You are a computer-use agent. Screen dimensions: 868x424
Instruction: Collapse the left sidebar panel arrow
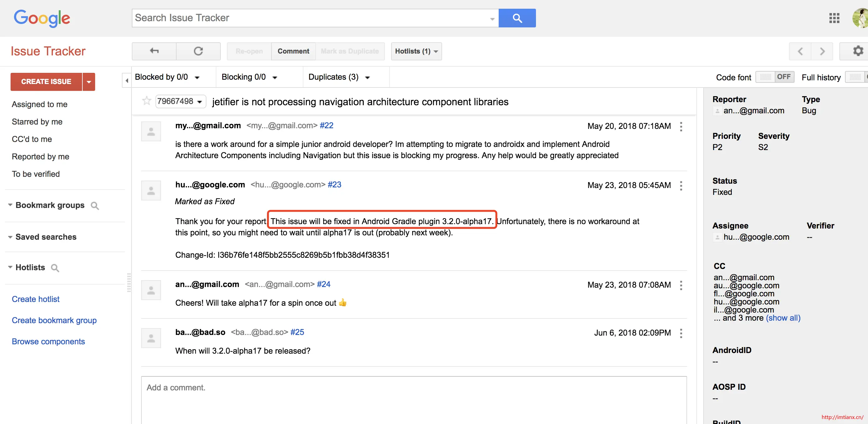pos(127,81)
